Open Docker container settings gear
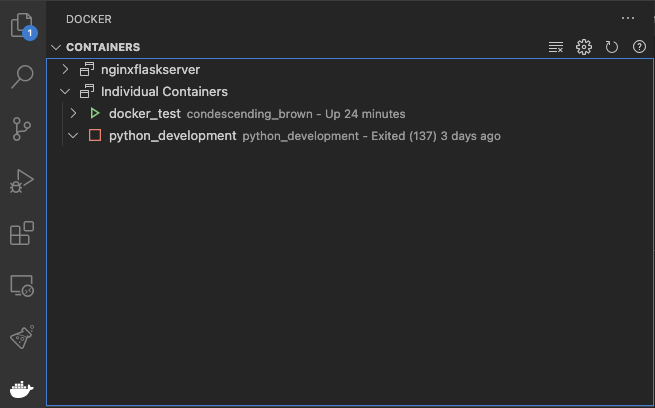Screen dimensions: 655x408 584,47
